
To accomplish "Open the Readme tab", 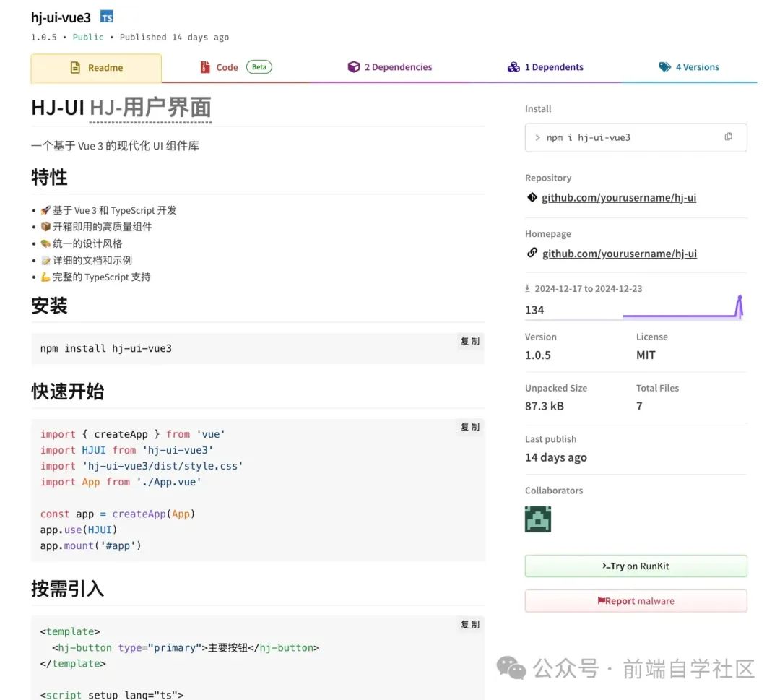I will point(96,68).
